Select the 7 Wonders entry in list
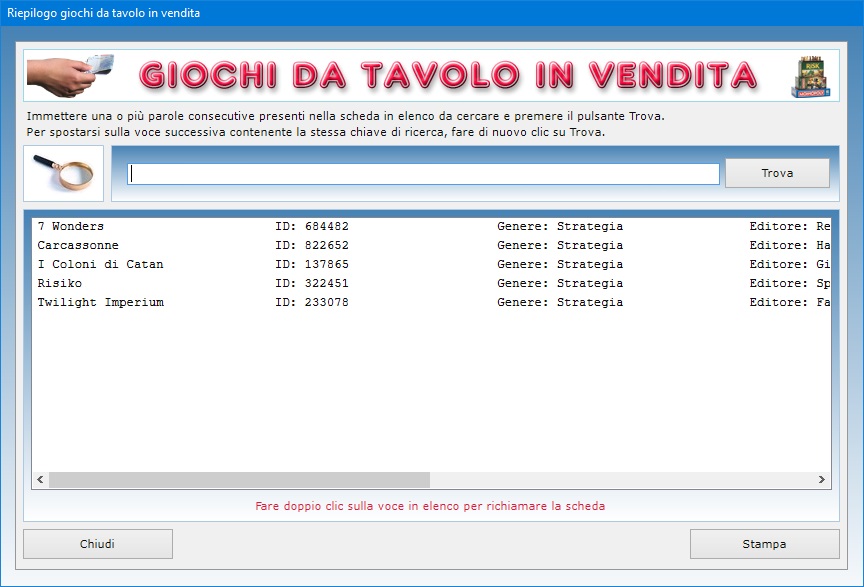864x587 pixels. 70,227
